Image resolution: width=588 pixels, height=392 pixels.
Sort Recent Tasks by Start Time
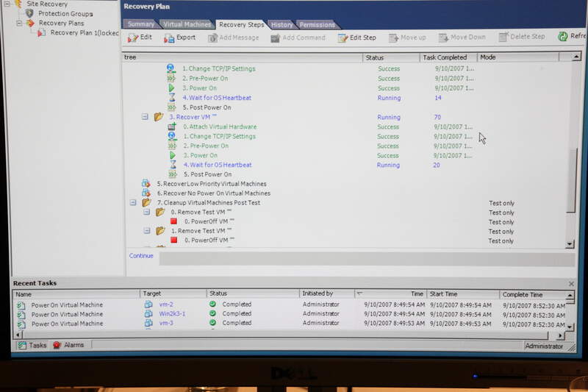coord(463,294)
